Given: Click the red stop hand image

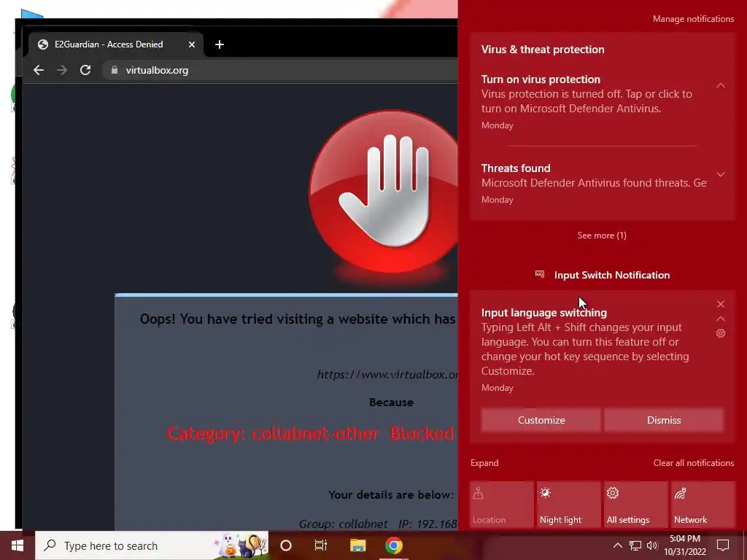Looking at the screenshot, I should (384, 192).
